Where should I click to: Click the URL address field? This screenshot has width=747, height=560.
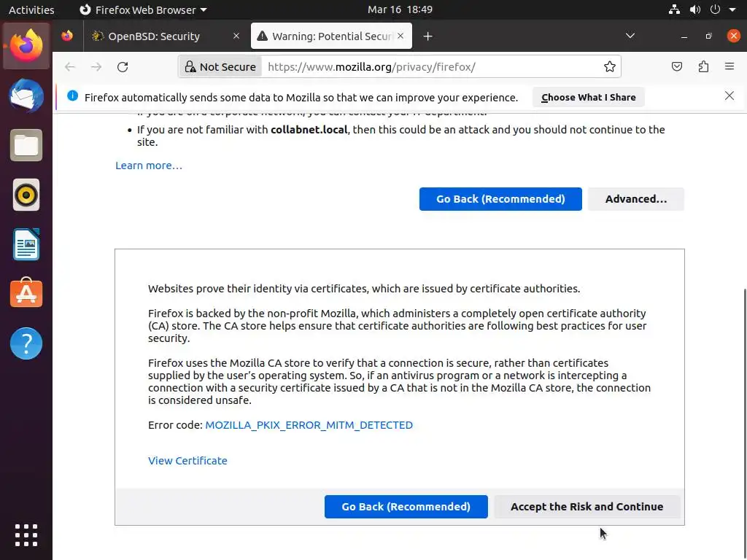point(430,67)
